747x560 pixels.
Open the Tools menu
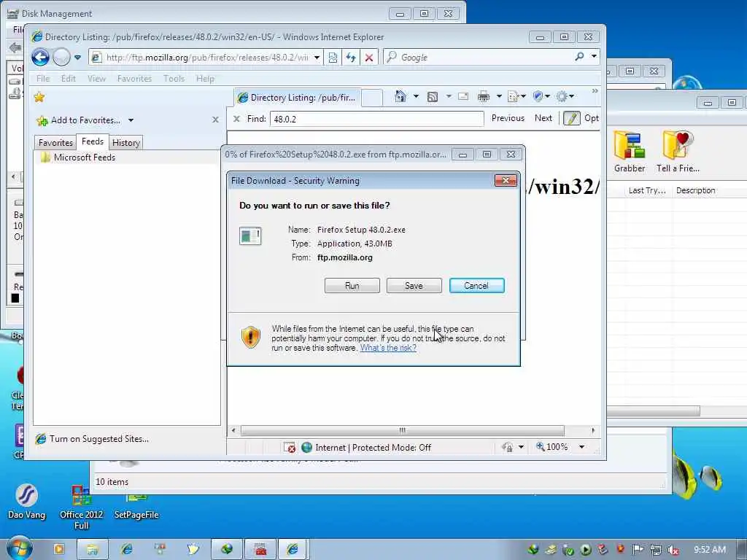point(174,79)
